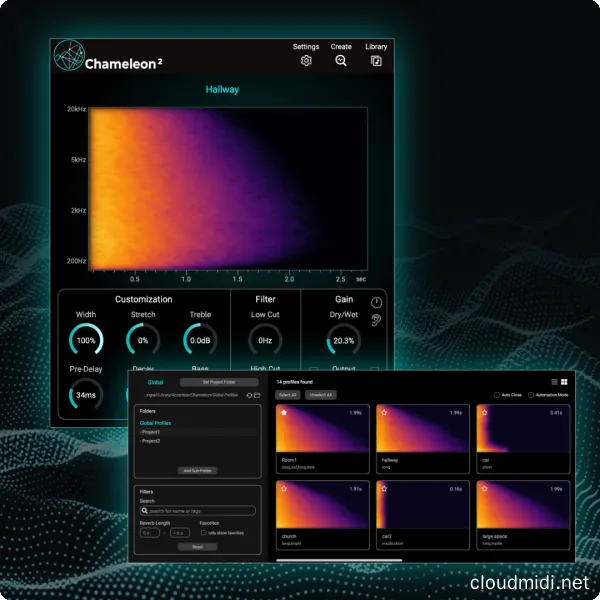
Task: Check only show favorites option
Action: click(x=204, y=532)
